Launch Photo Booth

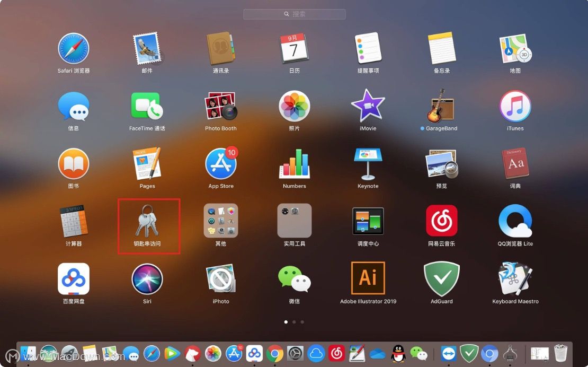221,106
